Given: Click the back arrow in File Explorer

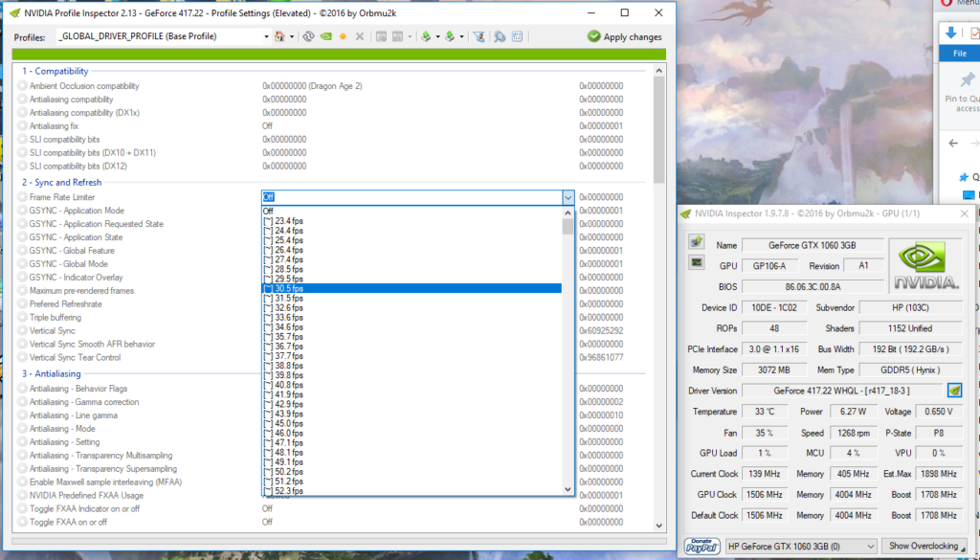Looking at the screenshot, I should (953, 144).
